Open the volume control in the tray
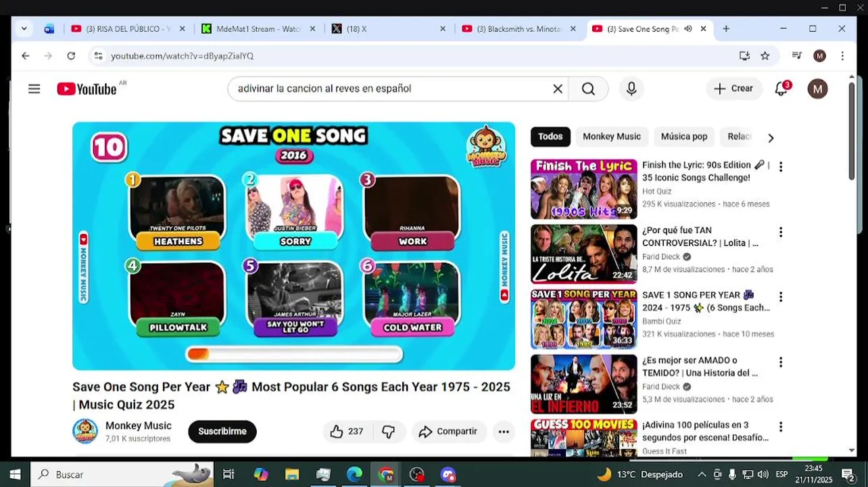The width and height of the screenshot is (868, 487). (x=763, y=474)
